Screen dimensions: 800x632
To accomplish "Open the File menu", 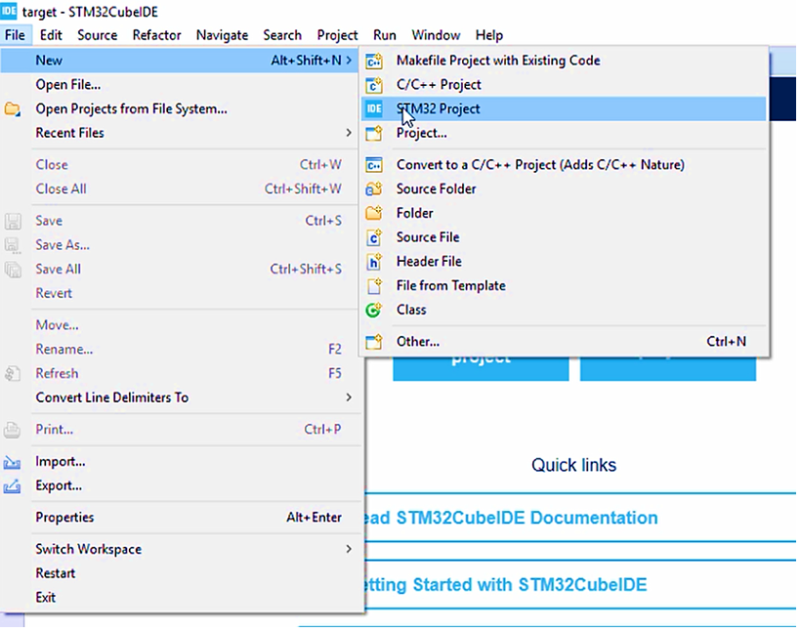I will tap(15, 35).
